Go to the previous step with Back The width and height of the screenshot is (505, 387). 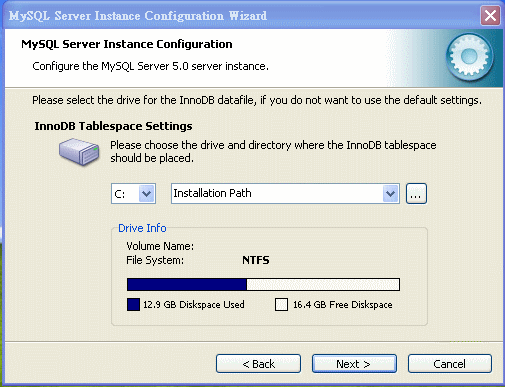(x=258, y=364)
